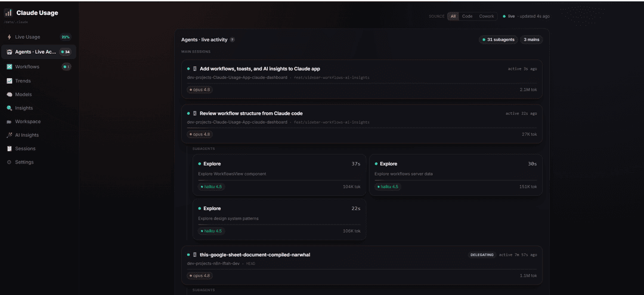Click progress bar in 'Explore workflows server data' card

pyautogui.click(x=456, y=180)
